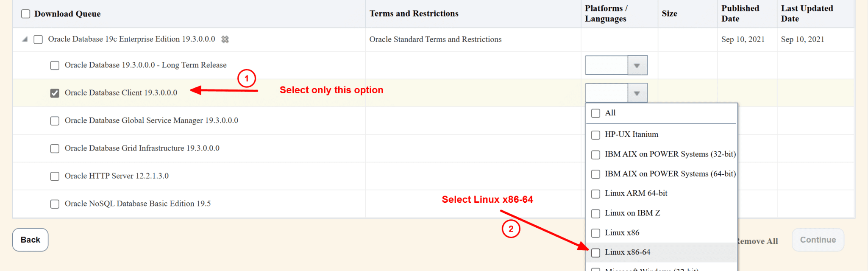Click the remove icon next to Oracle Database 19c Enterprise Edition
The width and height of the screenshot is (868, 271).
(x=225, y=39)
